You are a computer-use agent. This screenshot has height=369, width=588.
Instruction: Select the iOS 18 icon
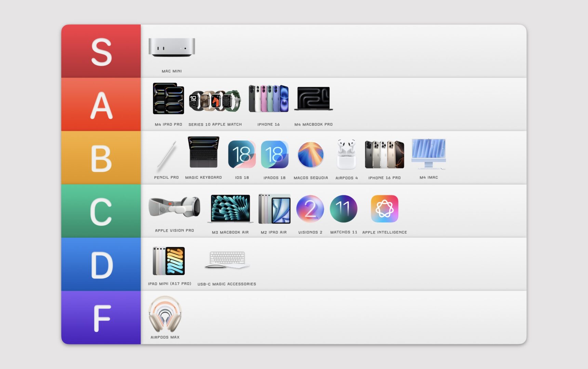coord(242,154)
